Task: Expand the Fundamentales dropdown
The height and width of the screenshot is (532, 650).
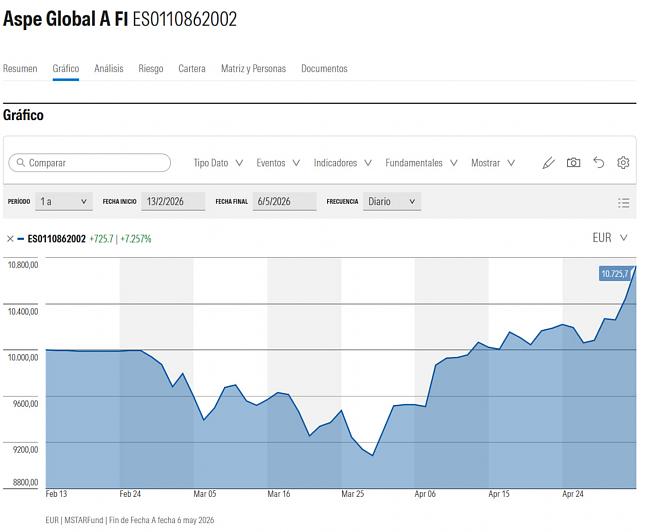Action: tap(421, 163)
